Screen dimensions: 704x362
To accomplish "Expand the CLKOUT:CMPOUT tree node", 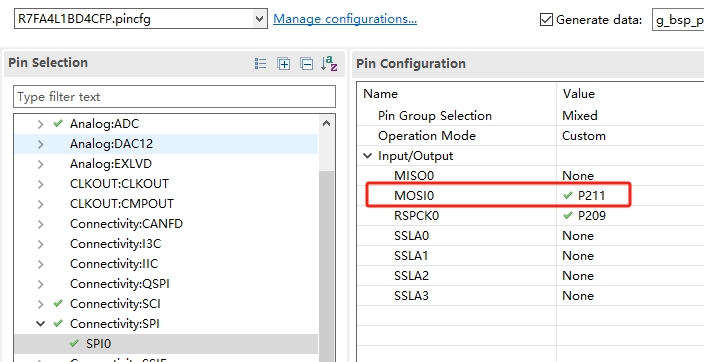I will coord(40,204).
